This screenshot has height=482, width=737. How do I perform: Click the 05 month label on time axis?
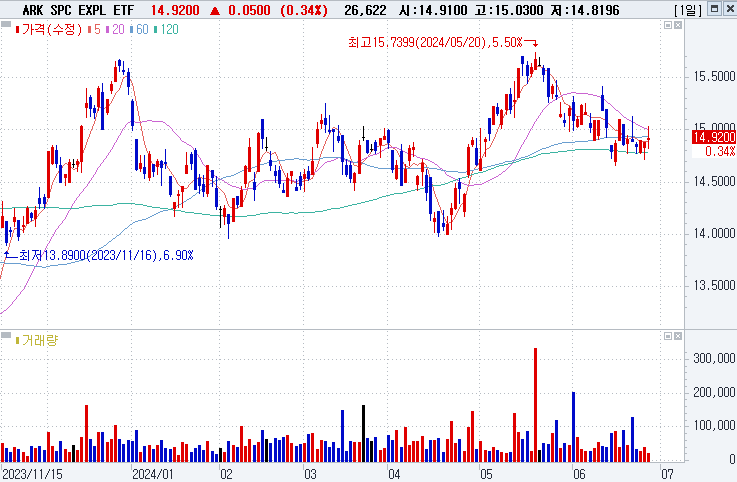point(486,474)
